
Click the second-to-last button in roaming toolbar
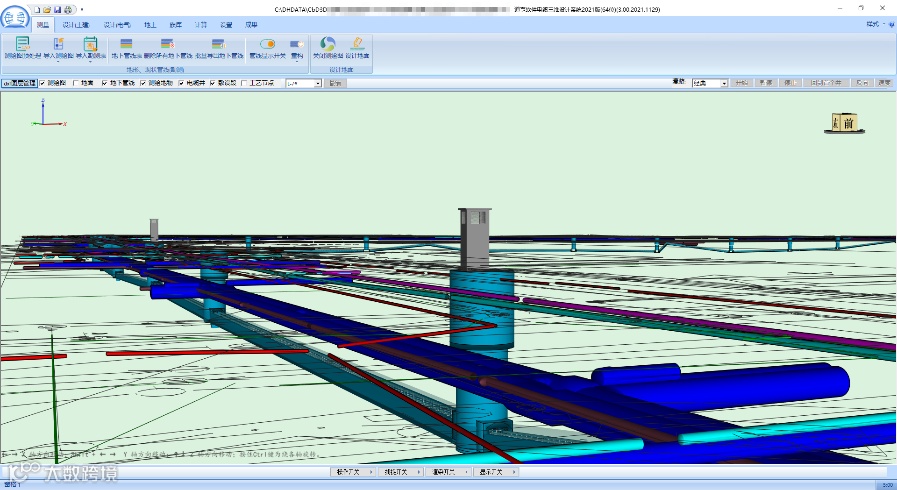862,83
